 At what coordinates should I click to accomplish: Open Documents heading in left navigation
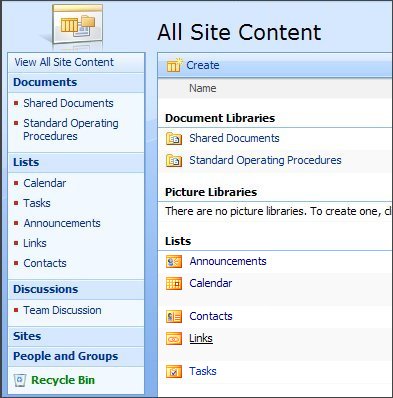coord(45,82)
